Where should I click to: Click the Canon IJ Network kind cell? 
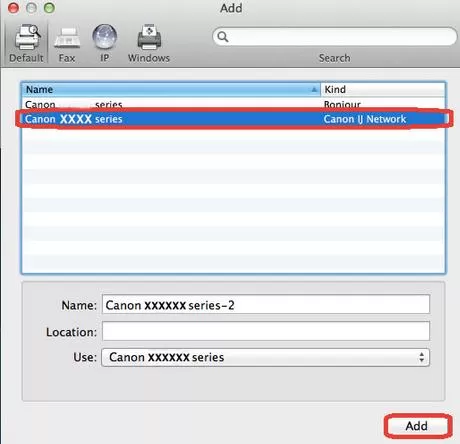coord(365,119)
